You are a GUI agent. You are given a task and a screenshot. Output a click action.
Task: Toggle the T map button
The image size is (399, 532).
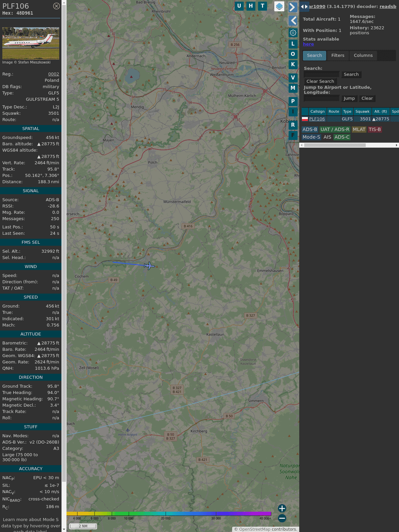[263, 6]
